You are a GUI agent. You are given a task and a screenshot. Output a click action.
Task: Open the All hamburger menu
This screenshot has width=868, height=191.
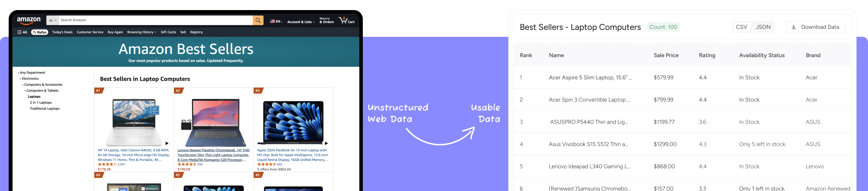(x=22, y=32)
